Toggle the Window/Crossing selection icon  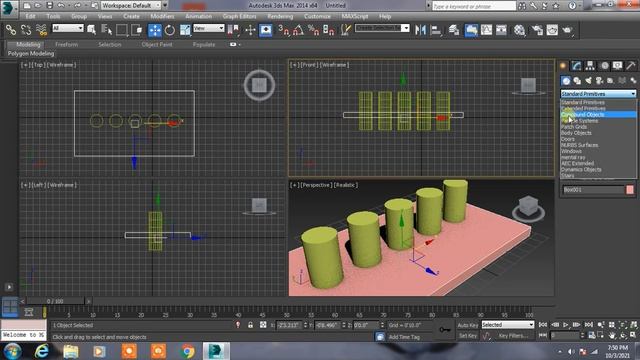pos(137,30)
